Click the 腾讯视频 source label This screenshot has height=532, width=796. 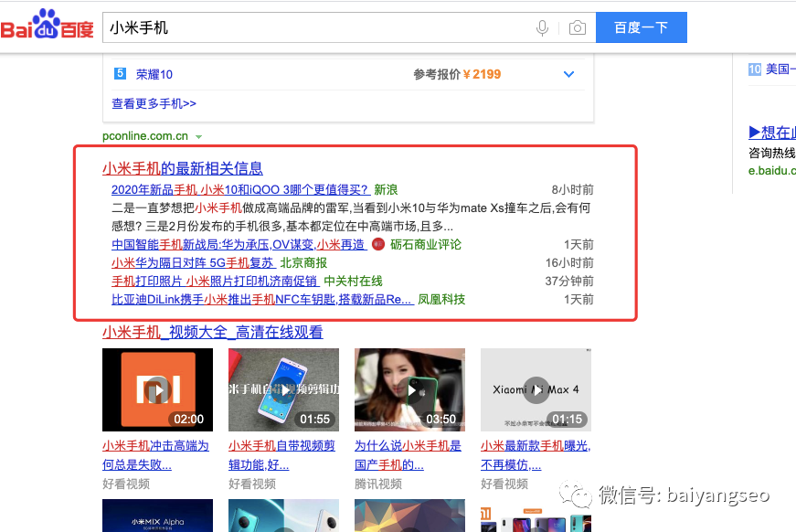coord(378,484)
